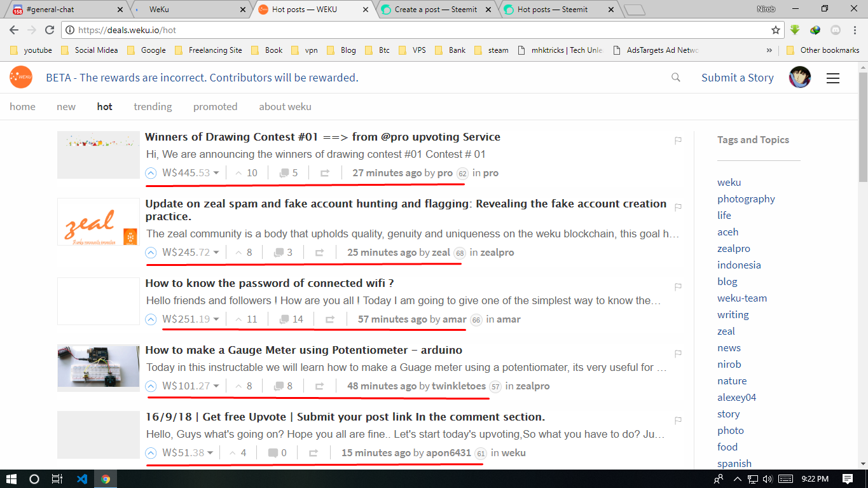The height and width of the screenshot is (488, 868).
Task: Open comments on the Drawing Contest post
Action: (289, 173)
